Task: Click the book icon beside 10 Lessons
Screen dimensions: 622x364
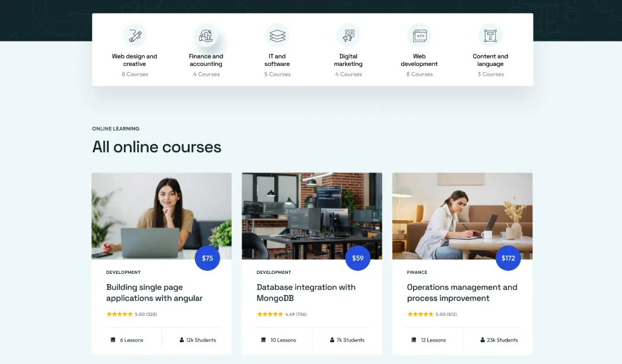Action: (x=263, y=340)
